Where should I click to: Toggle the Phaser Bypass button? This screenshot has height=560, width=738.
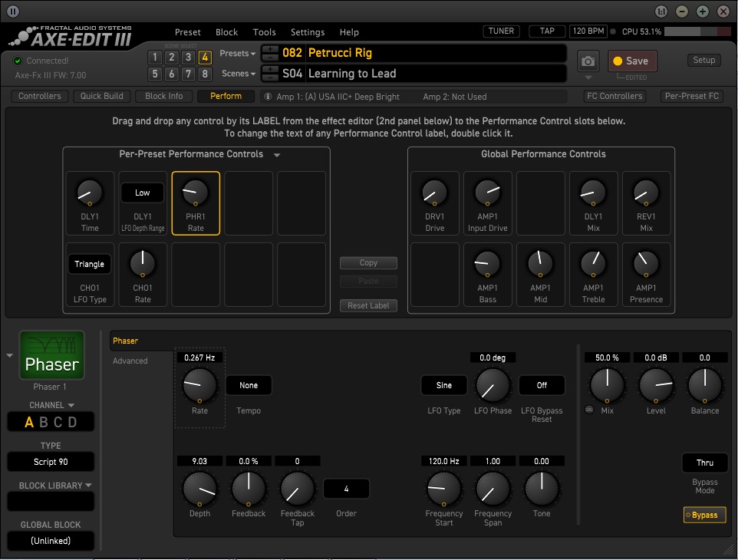coord(704,515)
